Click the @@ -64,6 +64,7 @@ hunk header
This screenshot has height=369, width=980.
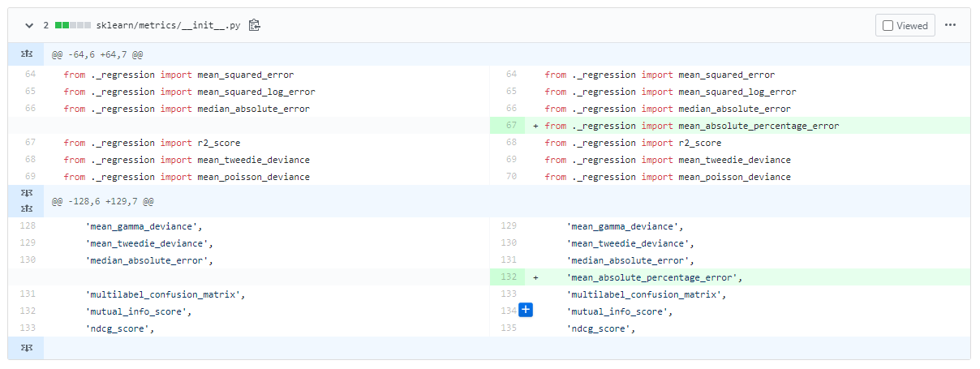coord(97,54)
